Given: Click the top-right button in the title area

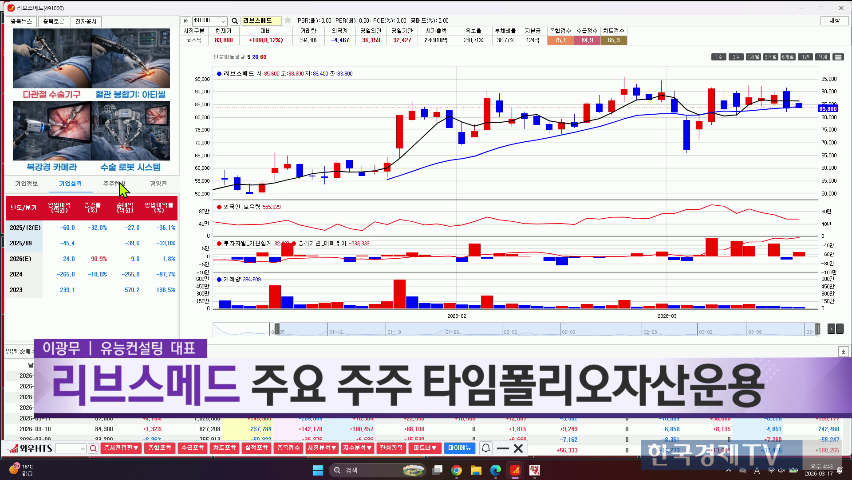Looking at the screenshot, I should pos(836,20).
